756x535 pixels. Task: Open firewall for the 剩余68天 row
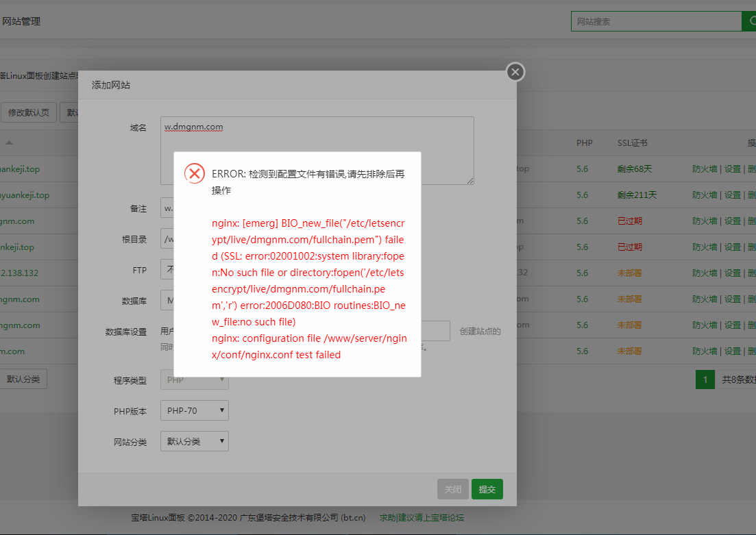click(705, 169)
